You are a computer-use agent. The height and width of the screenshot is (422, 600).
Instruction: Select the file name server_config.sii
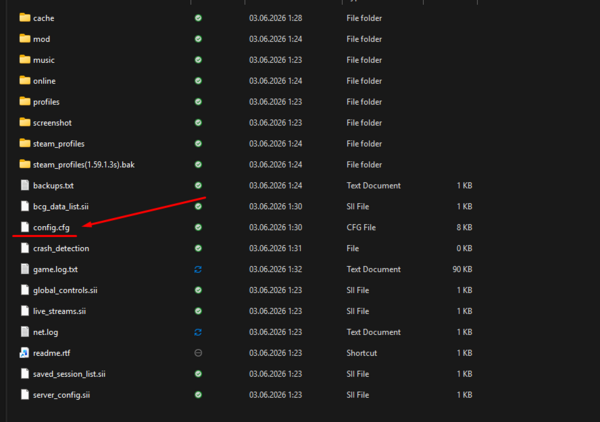click(x=62, y=395)
